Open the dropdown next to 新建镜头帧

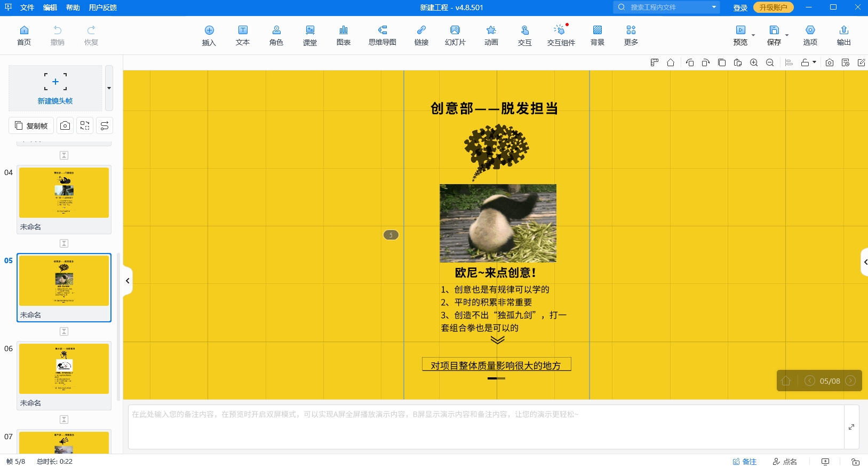pyautogui.click(x=109, y=88)
